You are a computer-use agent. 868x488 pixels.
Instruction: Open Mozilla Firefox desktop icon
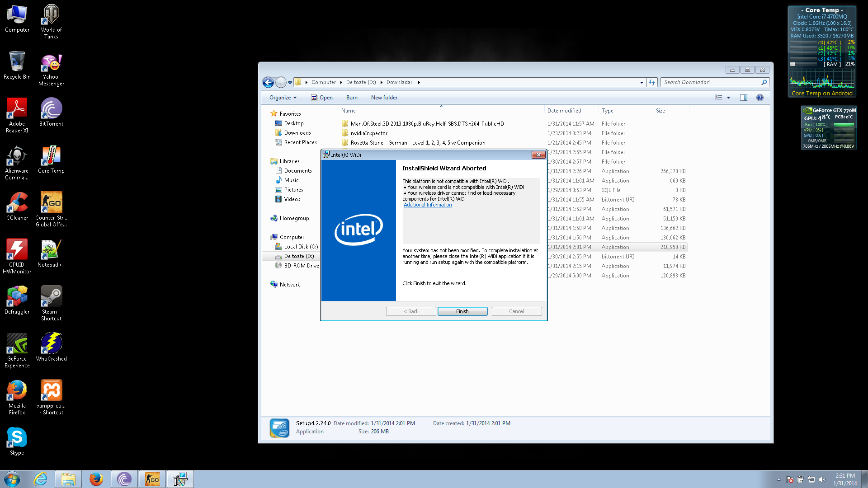pos(17,398)
